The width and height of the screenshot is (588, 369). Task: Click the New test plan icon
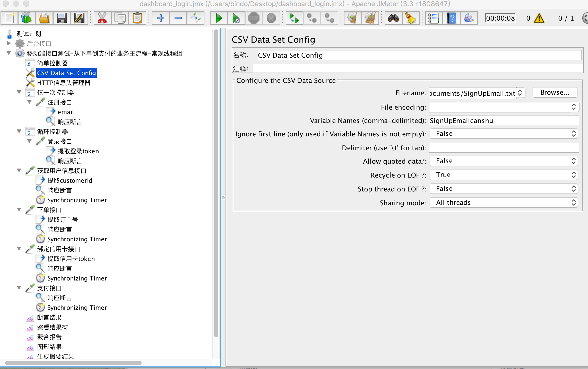coord(10,18)
